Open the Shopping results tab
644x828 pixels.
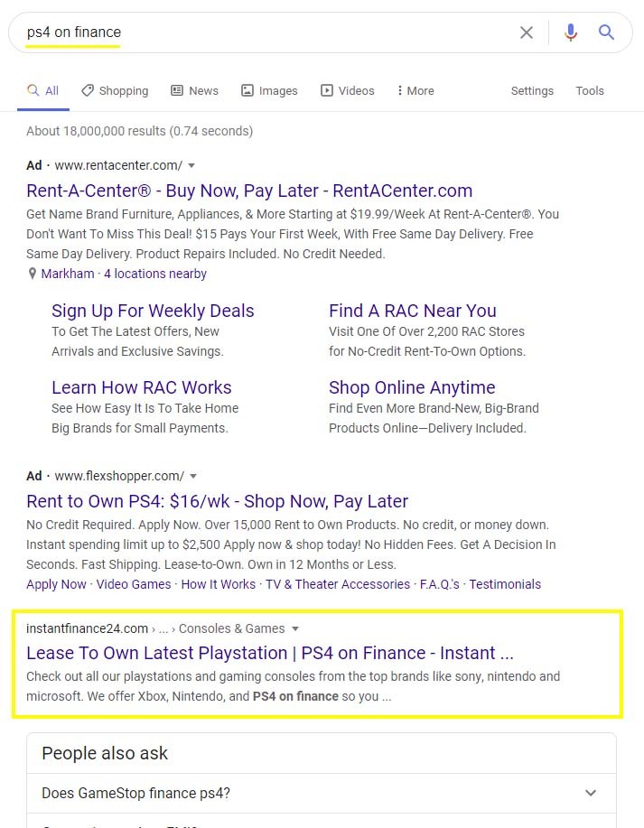[115, 90]
